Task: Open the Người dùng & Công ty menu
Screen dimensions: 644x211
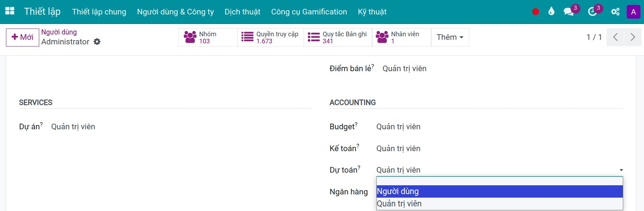Action: [175, 12]
